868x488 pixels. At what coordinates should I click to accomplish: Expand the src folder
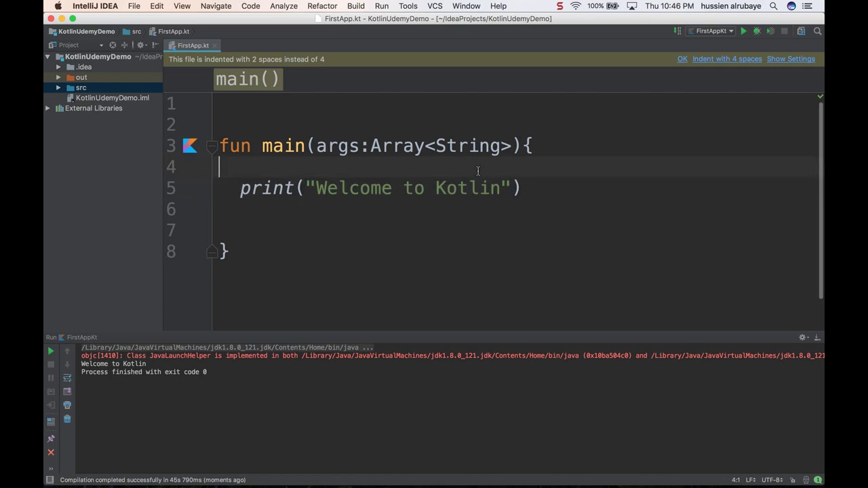tap(58, 87)
